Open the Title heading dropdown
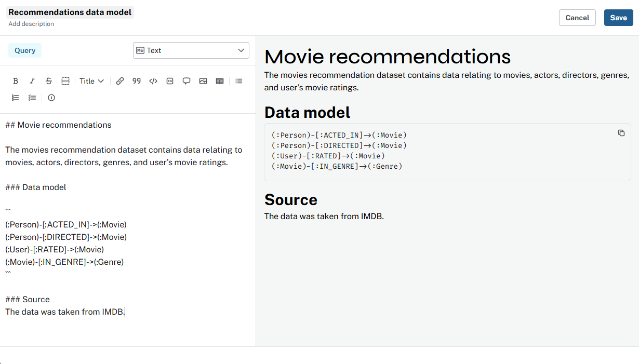 [91, 81]
